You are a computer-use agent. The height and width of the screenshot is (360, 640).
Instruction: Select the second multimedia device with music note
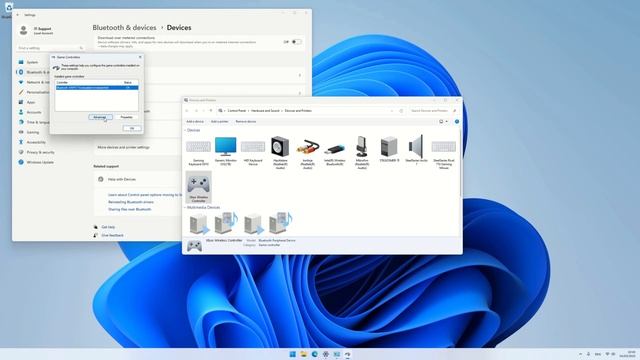226,223
